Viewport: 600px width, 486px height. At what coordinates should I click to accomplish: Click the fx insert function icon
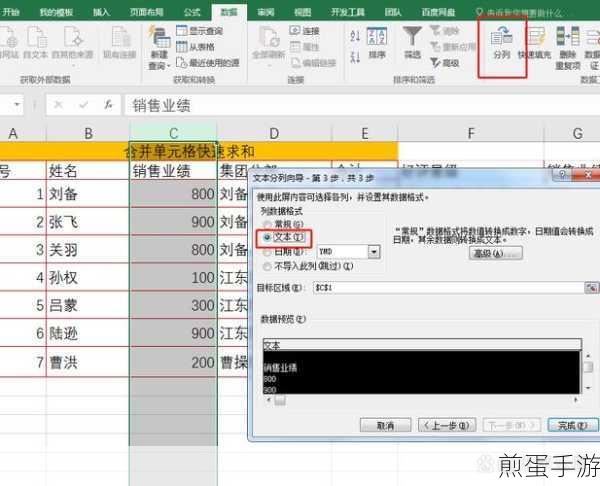[x=108, y=104]
